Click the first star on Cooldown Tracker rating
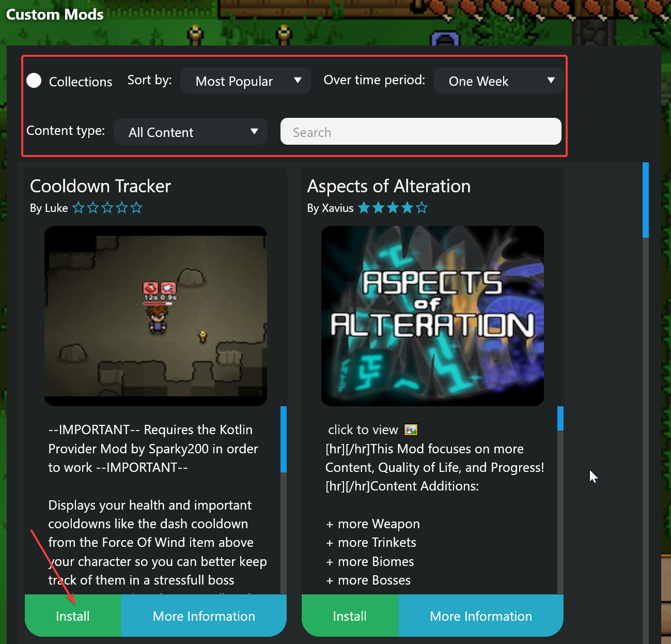The height and width of the screenshot is (644, 671). 79,208
